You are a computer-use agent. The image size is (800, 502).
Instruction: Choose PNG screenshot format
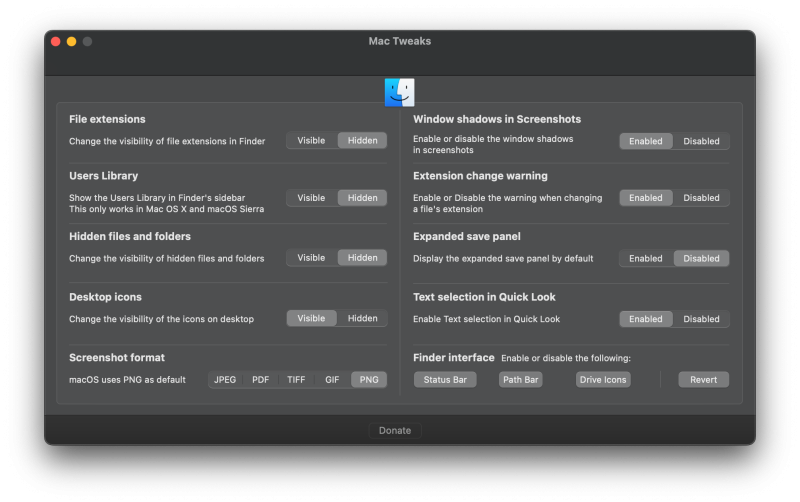click(369, 380)
